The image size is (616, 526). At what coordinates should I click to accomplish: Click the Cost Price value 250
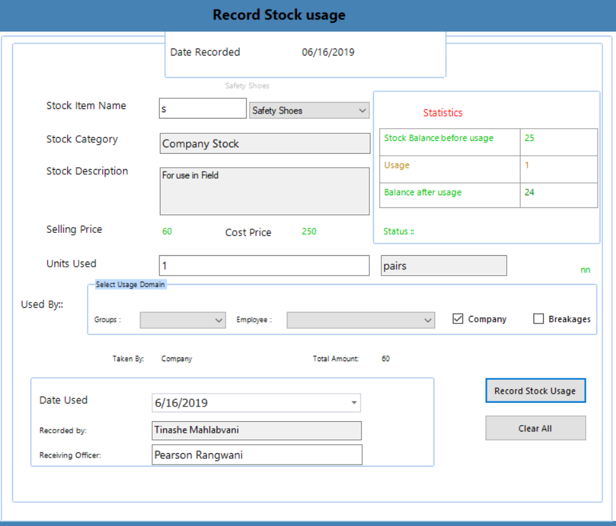pyautogui.click(x=309, y=231)
